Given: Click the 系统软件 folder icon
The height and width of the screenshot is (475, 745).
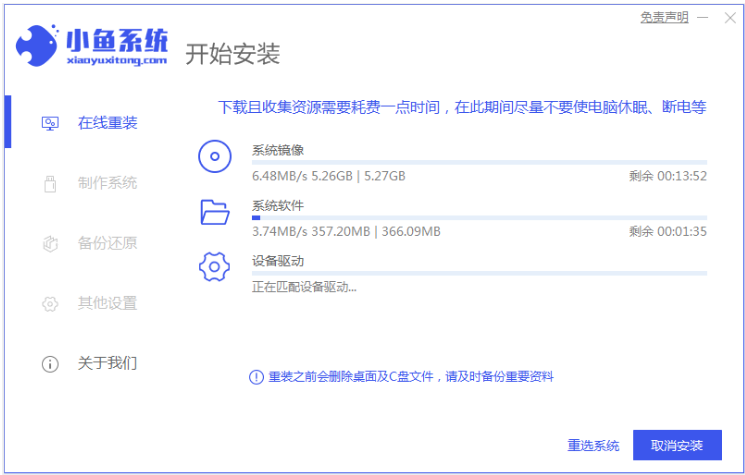Looking at the screenshot, I should pyautogui.click(x=215, y=212).
